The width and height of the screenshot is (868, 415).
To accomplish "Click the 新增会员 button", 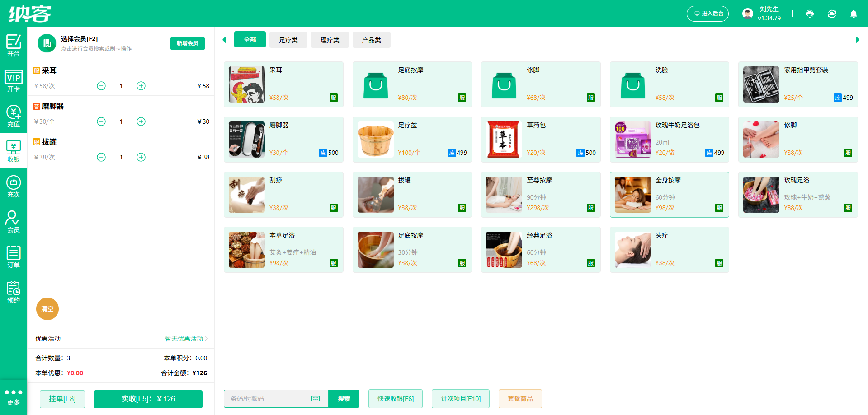I will (188, 43).
